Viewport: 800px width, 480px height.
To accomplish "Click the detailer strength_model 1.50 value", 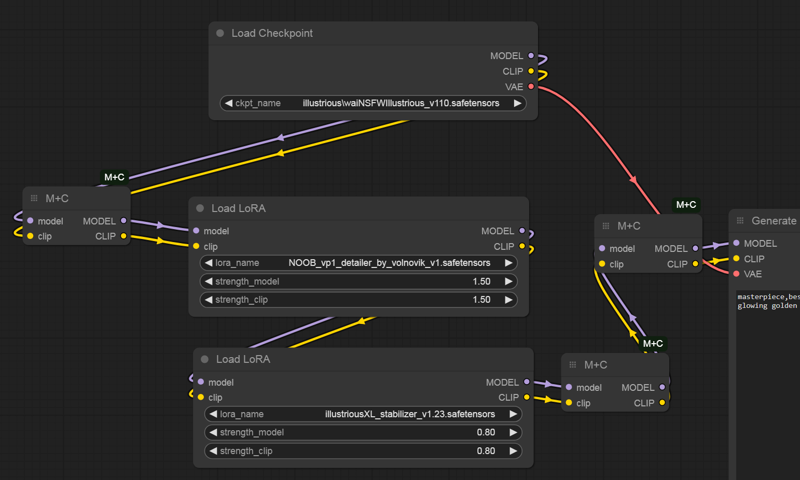I will 481,282.
